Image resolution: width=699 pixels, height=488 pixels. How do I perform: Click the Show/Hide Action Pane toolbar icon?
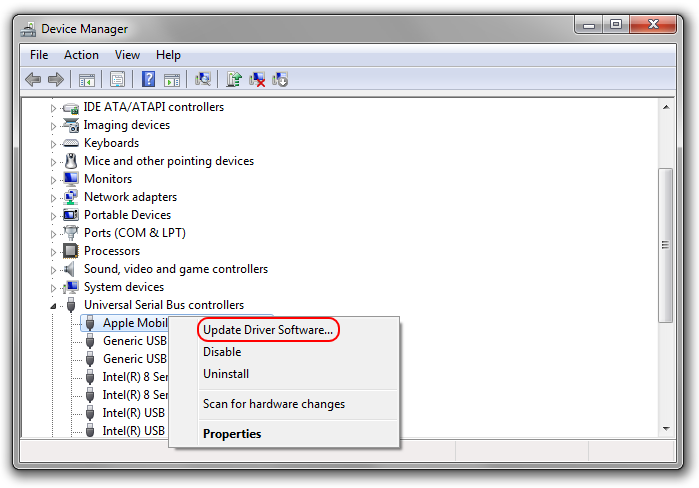coord(172,80)
